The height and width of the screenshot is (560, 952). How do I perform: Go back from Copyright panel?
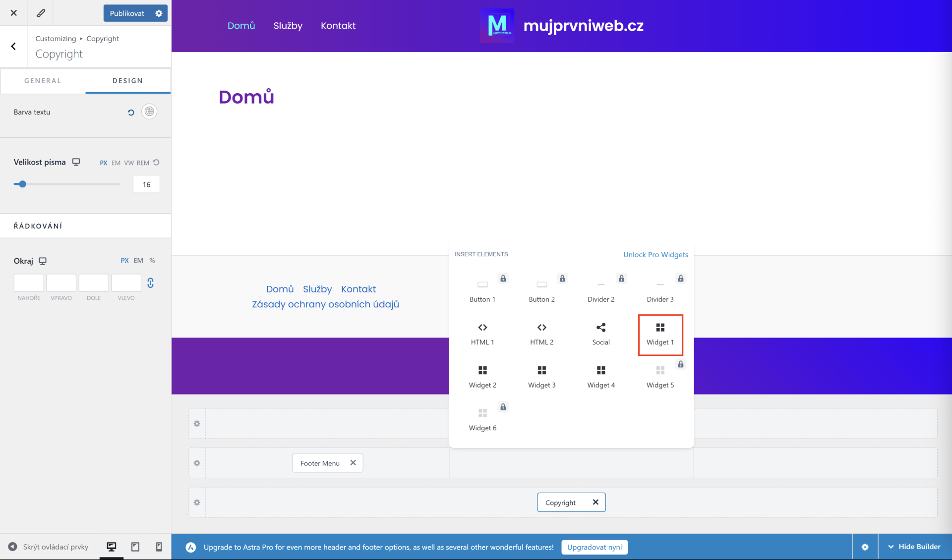[x=13, y=47]
